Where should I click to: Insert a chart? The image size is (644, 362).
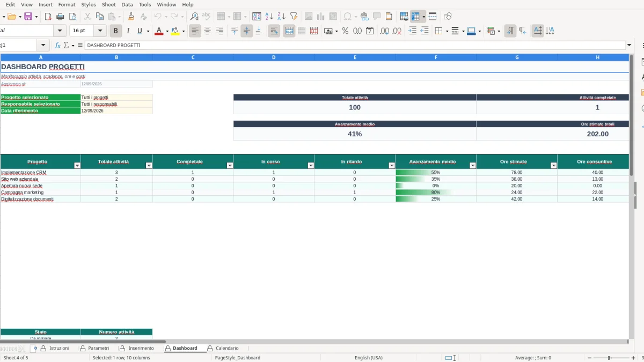pos(320,17)
